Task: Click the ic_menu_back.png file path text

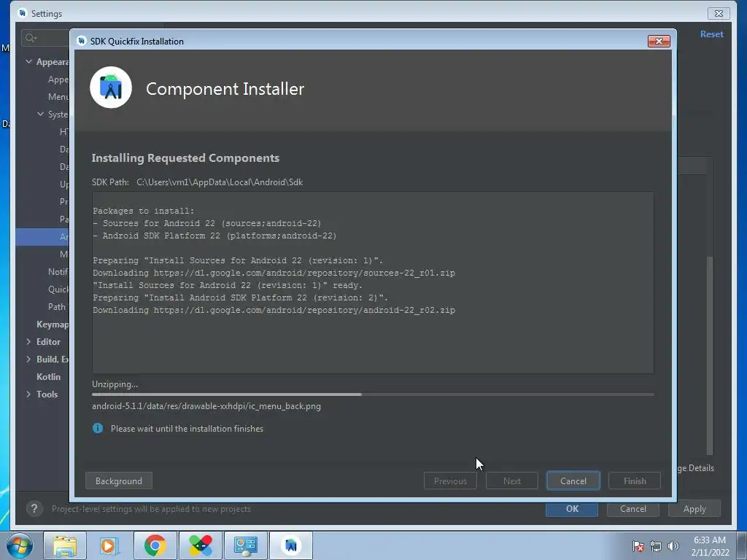Action: (x=206, y=406)
